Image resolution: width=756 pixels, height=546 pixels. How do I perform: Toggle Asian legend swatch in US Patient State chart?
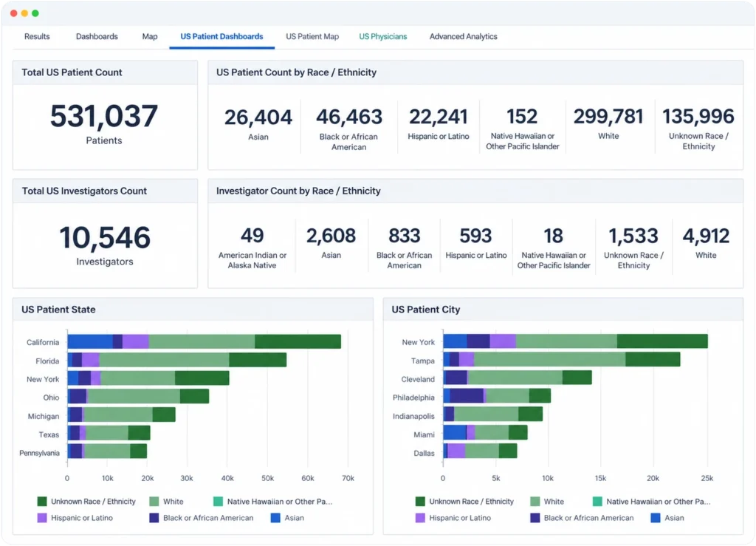pos(275,518)
